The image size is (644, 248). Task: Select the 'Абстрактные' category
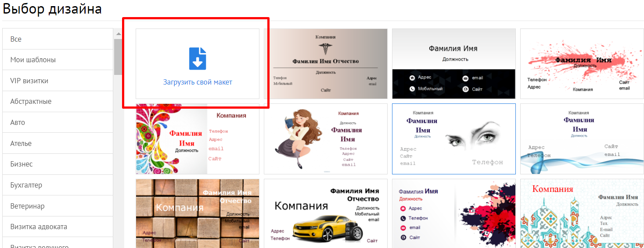point(58,101)
